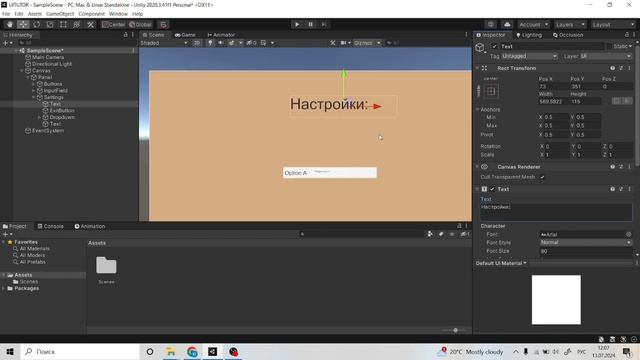This screenshot has width=640, height=360.
Task: Collapse the Panel node in the Hierarchy
Action: pos(28,77)
